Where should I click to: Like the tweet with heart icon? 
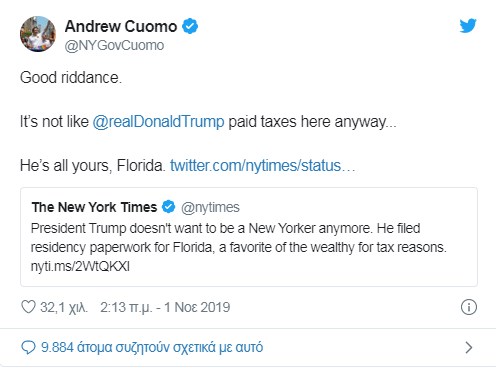click(x=28, y=307)
